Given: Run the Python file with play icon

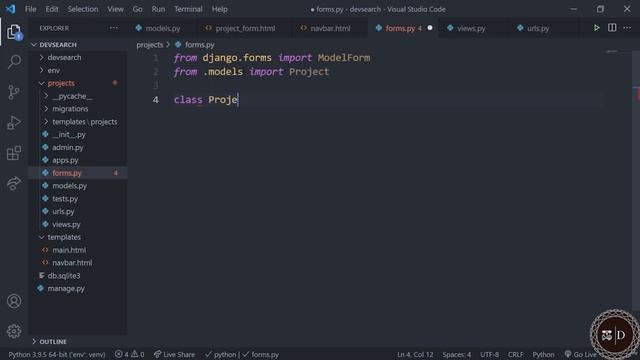Looking at the screenshot, I should [x=596, y=28].
